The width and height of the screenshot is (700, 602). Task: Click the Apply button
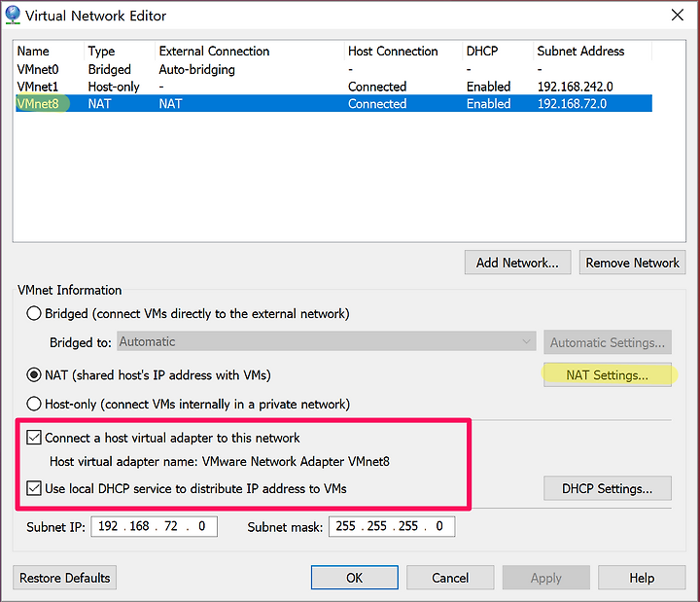click(x=546, y=578)
